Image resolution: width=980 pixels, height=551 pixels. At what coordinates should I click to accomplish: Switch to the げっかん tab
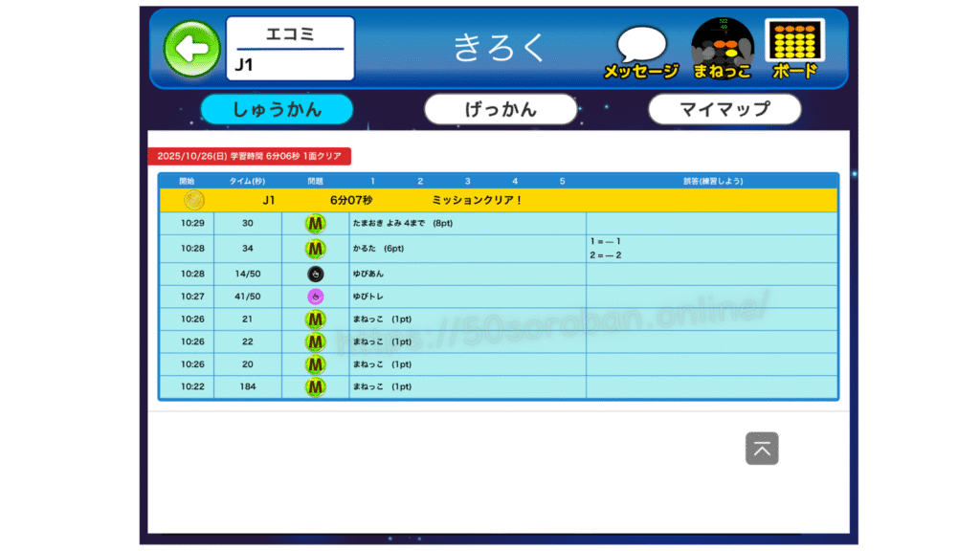click(501, 109)
